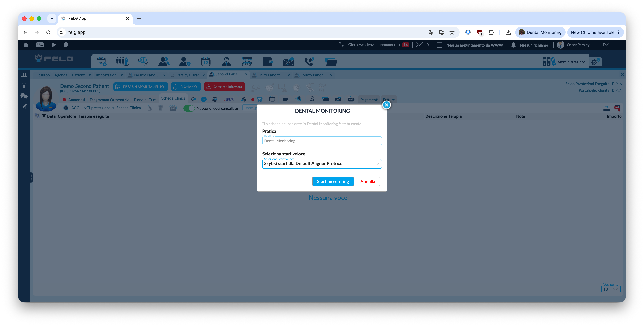644x326 pixels.
Task: Open the Agenda tab
Action: 61,75
